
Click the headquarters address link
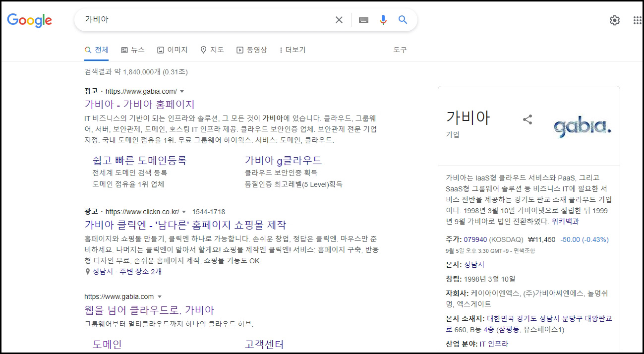(x=529, y=324)
